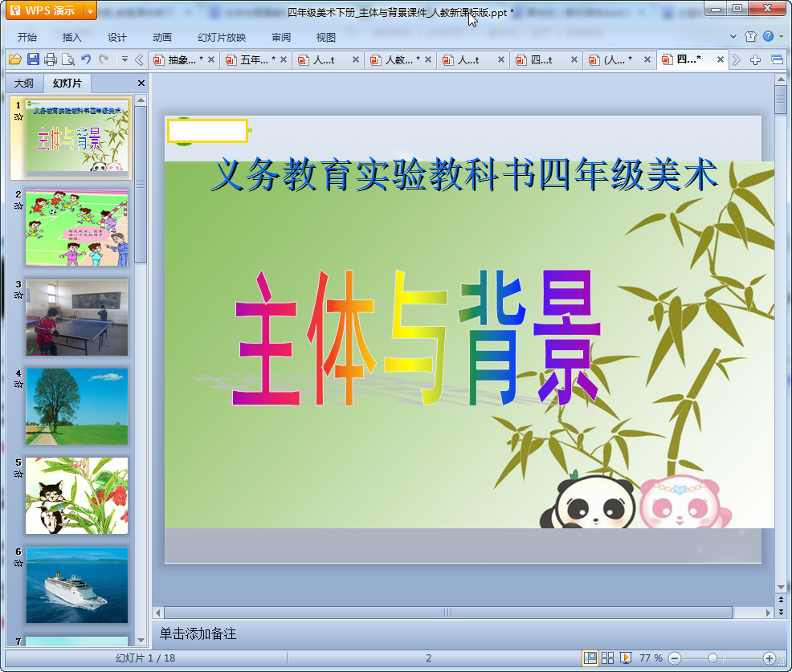Open the WPS 演示 application menu
The width and height of the screenshot is (792, 672).
coord(46,10)
